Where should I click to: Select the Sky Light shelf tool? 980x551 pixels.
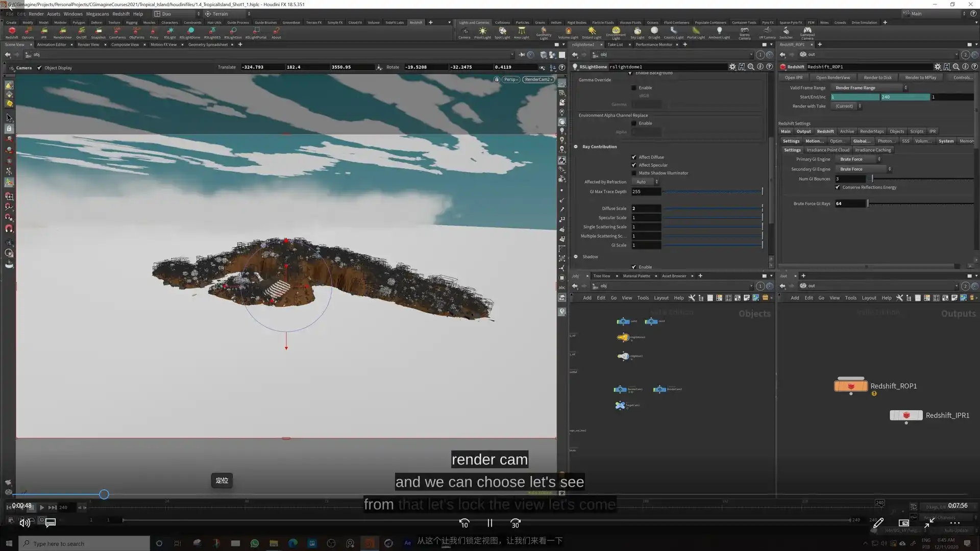[x=638, y=33]
